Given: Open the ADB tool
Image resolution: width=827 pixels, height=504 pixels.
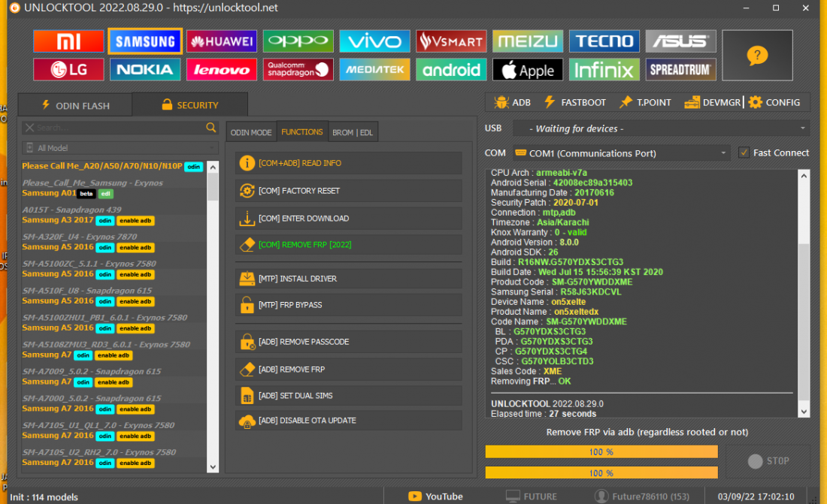Looking at the screenshot, I should click(x=513, y=102).
